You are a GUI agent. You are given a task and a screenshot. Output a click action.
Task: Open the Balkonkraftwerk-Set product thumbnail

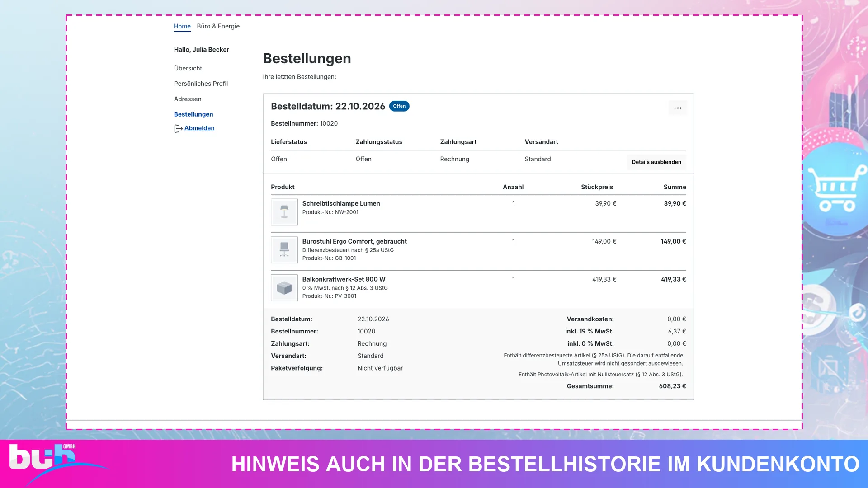click(284, 288)
